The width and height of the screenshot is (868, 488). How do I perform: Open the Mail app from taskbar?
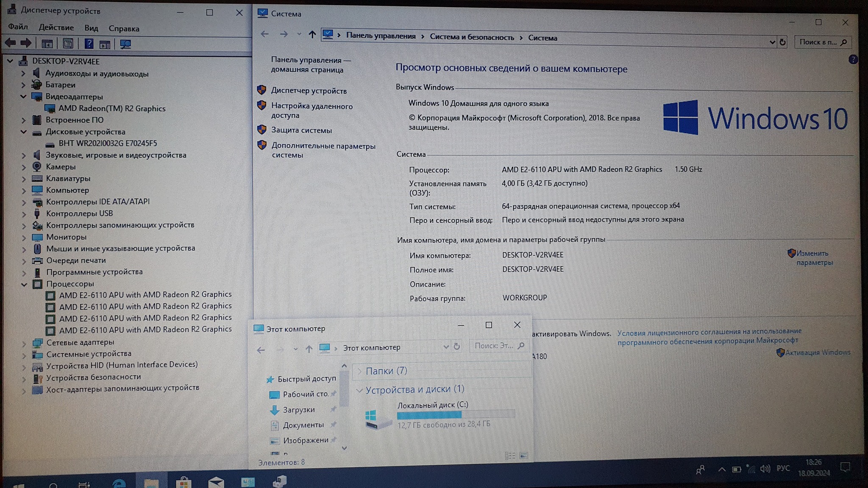pyautogui.click(x=216, y=482)
